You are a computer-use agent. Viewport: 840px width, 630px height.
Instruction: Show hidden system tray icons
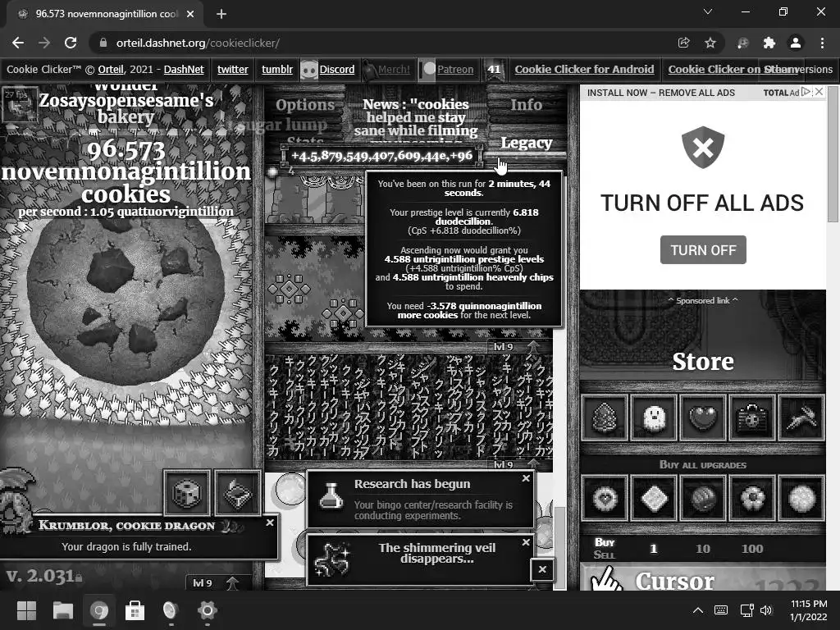[x=698, y=610]
